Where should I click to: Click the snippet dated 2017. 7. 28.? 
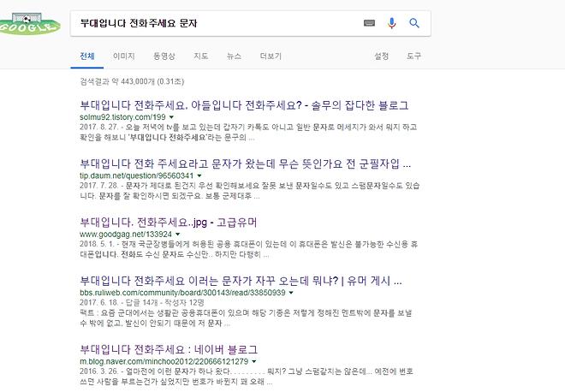click(x=250, y=191)
